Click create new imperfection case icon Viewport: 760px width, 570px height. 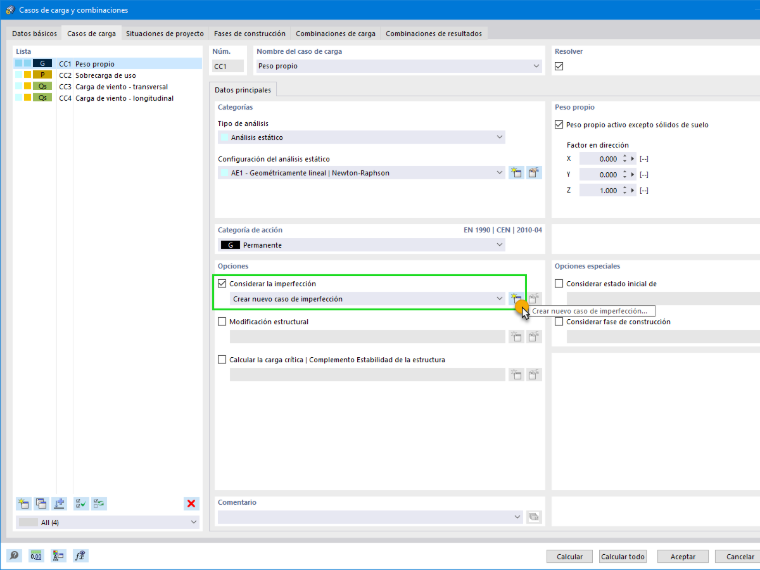516,299
